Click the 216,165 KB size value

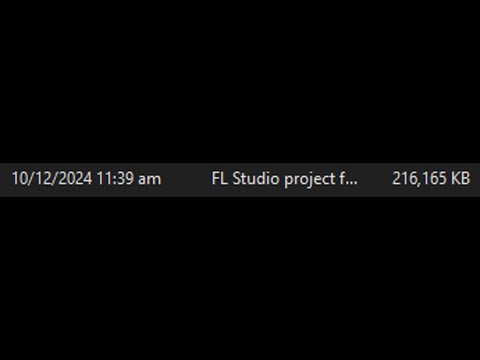tap(431, 179)
